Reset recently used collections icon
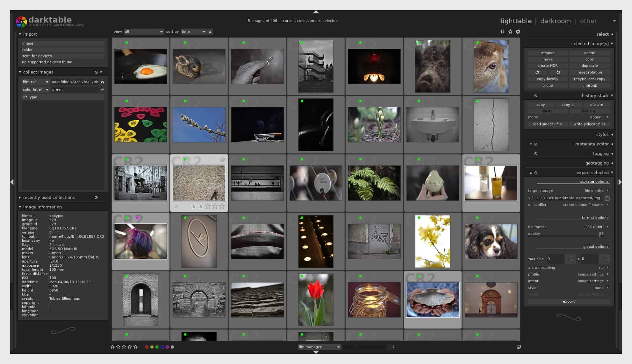Viewport: 632px width, 364px height. click(x=96, y=198)
